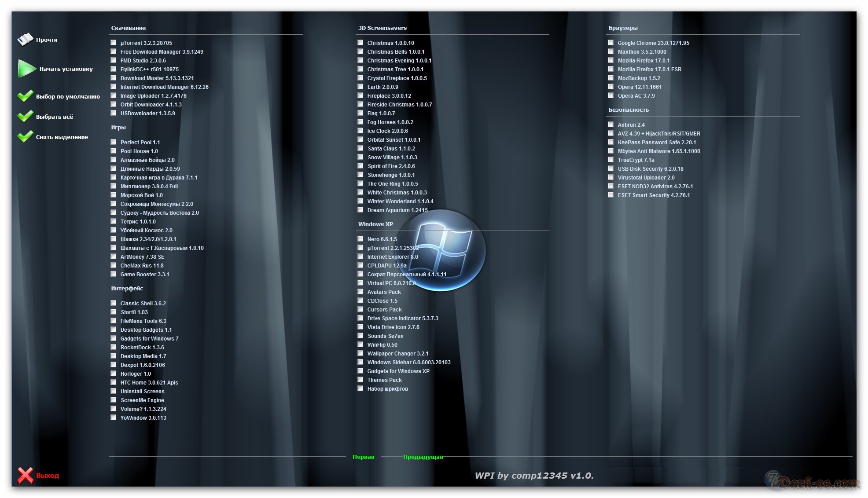This screenshot has width=868, height=498.
Task: Click the Mbytes Anti-Malware 1.65.1.1000 label
Action: click(659, 151)
